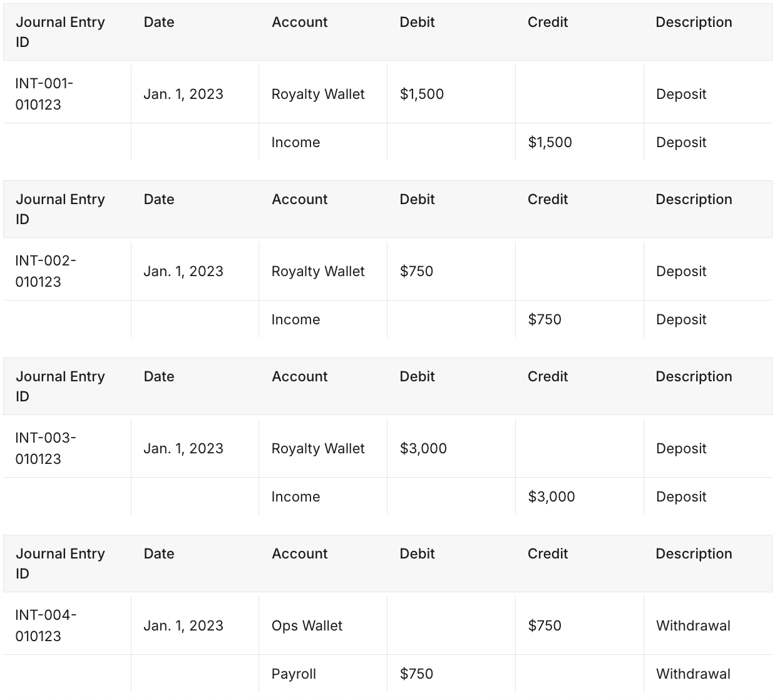780x700 pixels.
Task: Click the INT-001-010123 journal entry ID
Action: click(44, 94)
